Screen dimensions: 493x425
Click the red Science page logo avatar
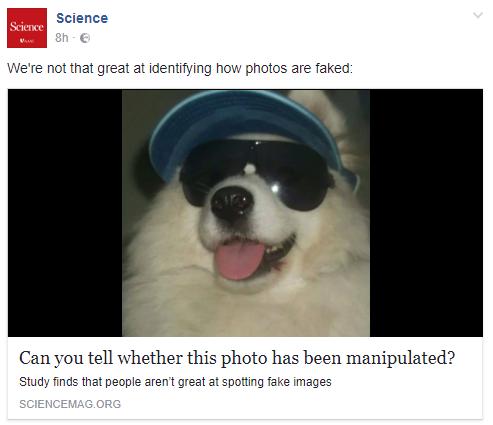coord(27,28)
